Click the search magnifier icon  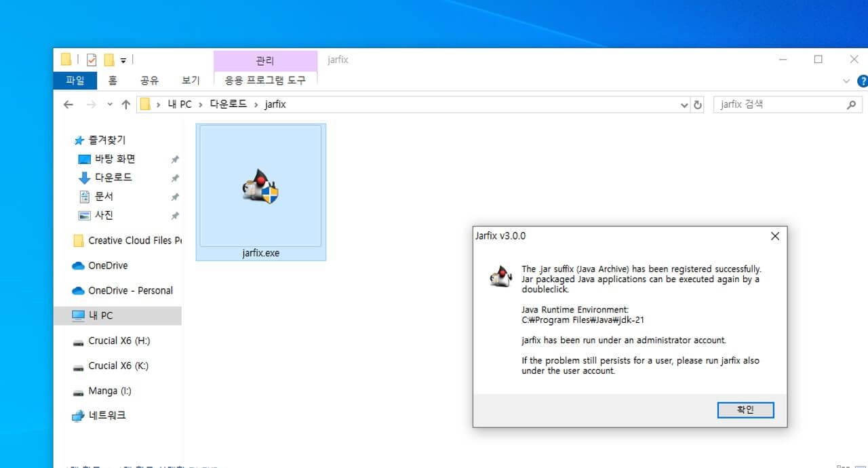pos(852,104)
